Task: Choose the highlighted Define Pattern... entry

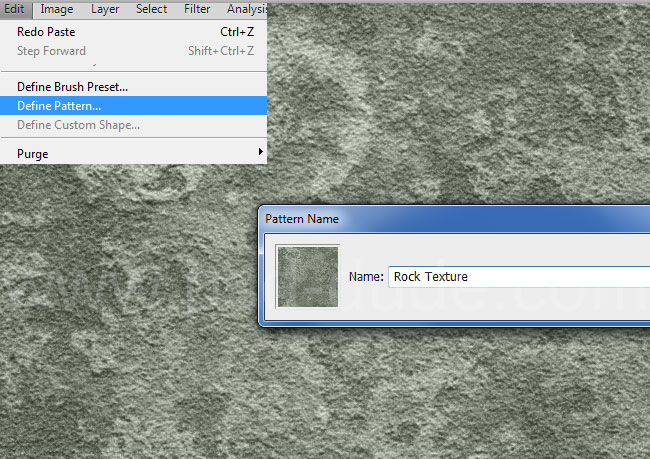Action: click(x=133, y=106)
